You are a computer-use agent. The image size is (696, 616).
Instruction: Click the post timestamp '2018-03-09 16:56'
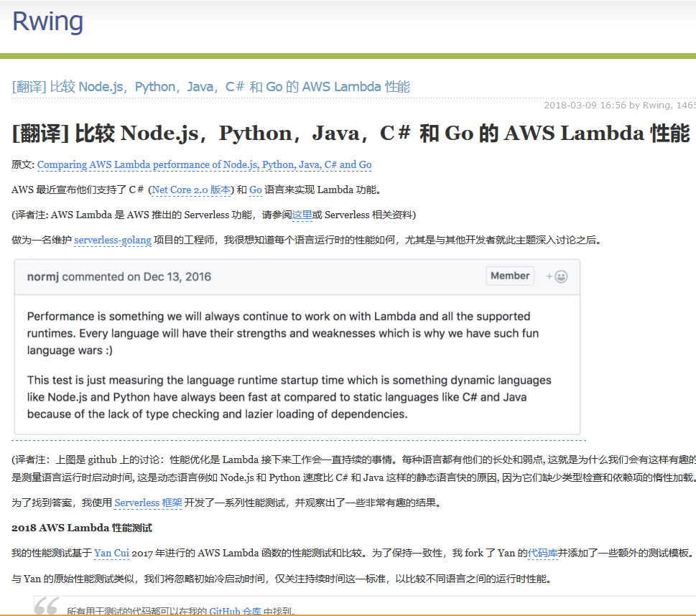pyautogui.click(x=585, y=106)
